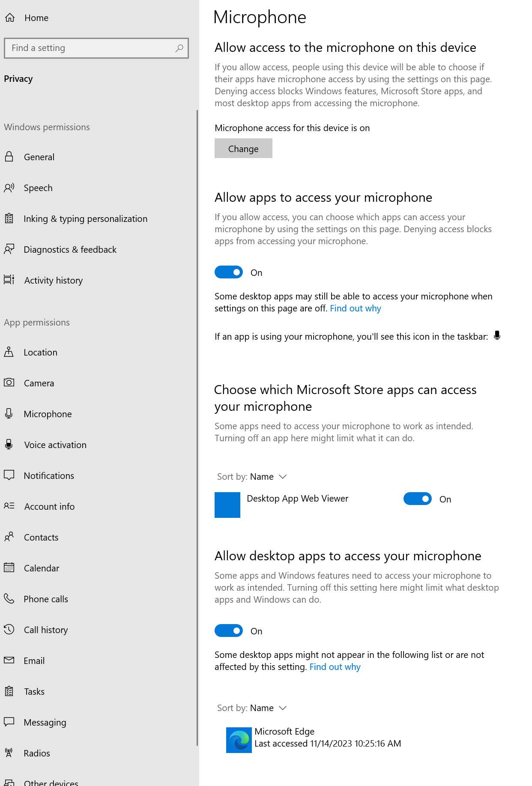
Task: Click the Find a setting search box
Action: point(90,48)
